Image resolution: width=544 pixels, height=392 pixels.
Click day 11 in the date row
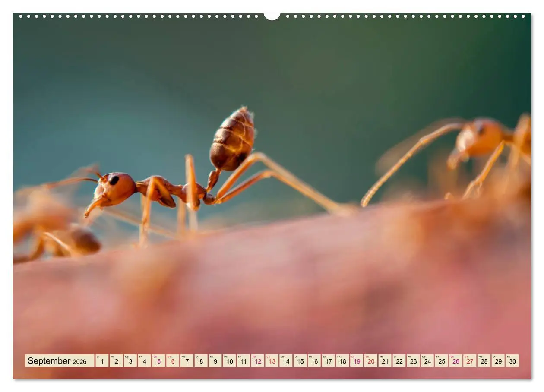pos(244,361)
